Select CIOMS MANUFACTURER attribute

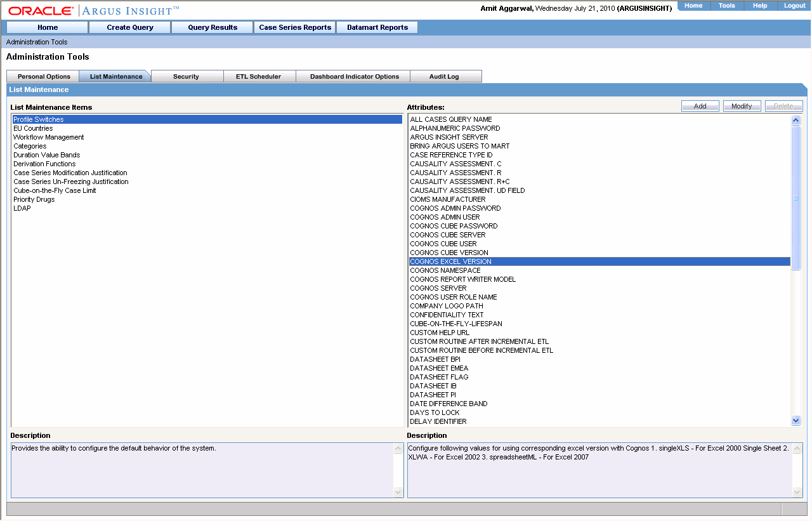[x=599, y=199]
